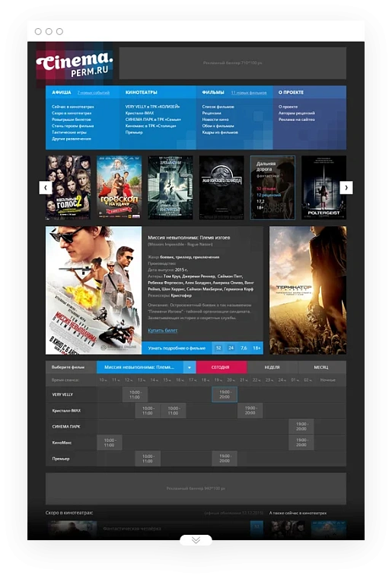
Task: Click the 'VERY VELLY' schedule row label
Action: tap(62, 395)
